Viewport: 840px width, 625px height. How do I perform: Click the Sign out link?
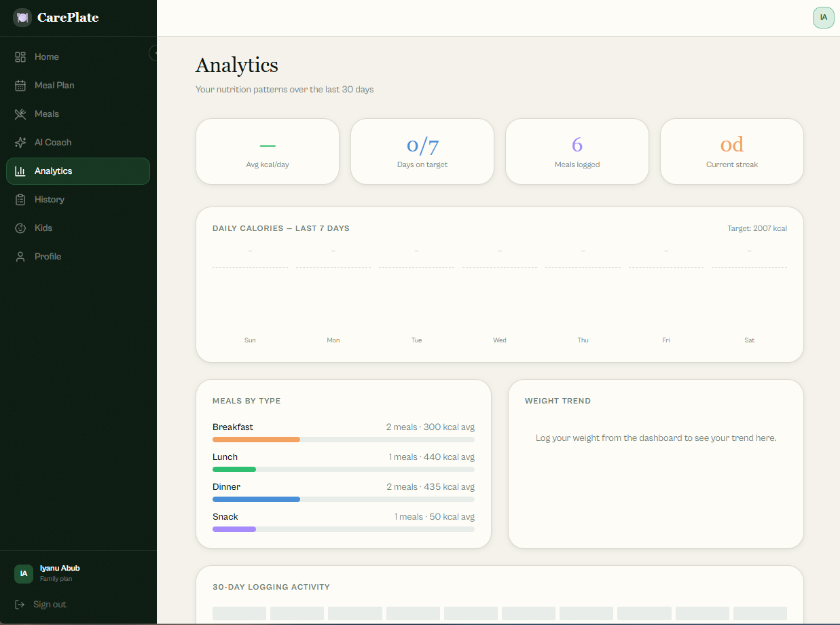[50, 605]
